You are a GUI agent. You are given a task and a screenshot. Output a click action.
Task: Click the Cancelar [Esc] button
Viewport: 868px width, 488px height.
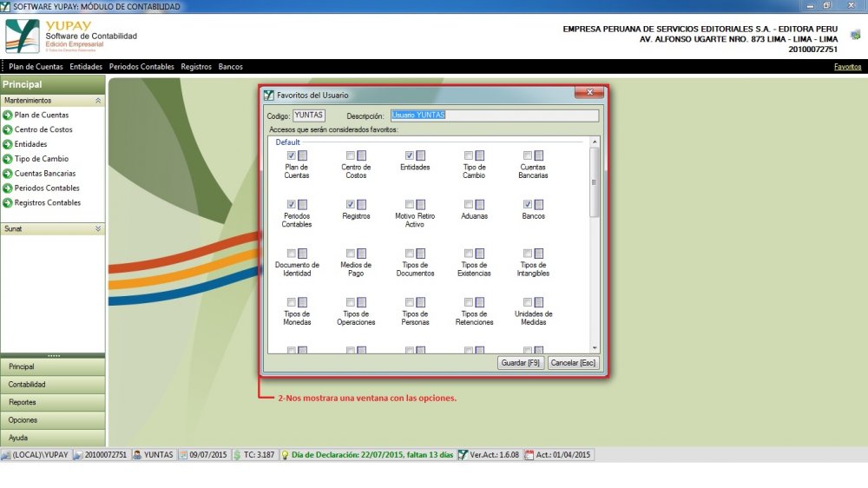point(573,363)
